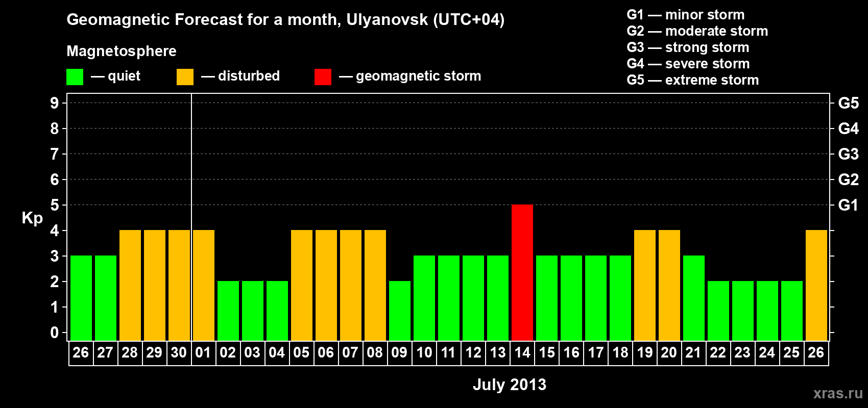Click the green bar above date 25

click(x=792, y=311)
